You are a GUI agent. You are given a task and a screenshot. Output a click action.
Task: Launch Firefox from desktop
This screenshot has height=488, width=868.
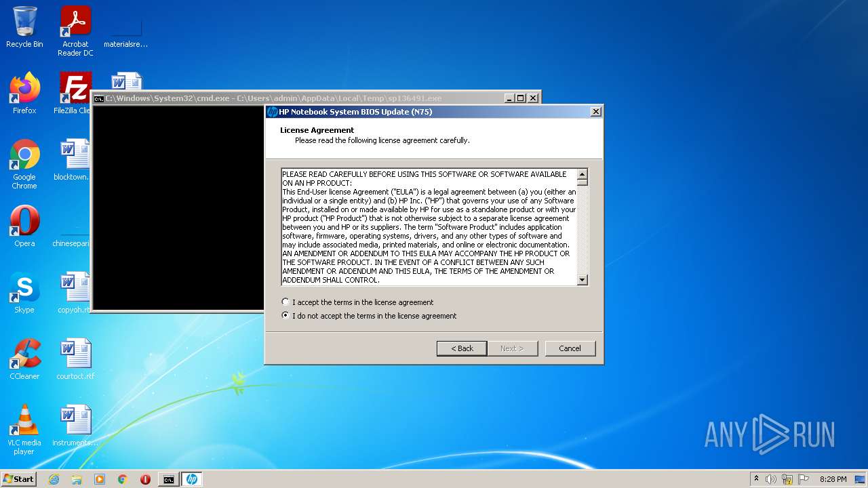(24, 94)
